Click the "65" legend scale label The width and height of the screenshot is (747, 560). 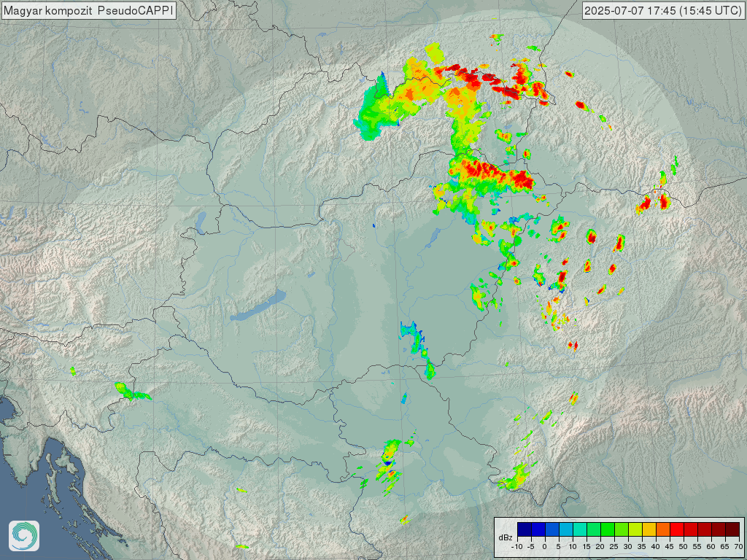724,547
